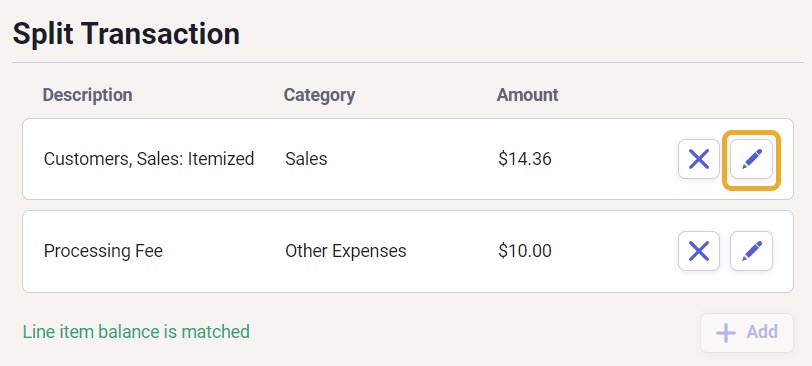Click the Add label text
This screenshot has width=812, height=366.
762,332
